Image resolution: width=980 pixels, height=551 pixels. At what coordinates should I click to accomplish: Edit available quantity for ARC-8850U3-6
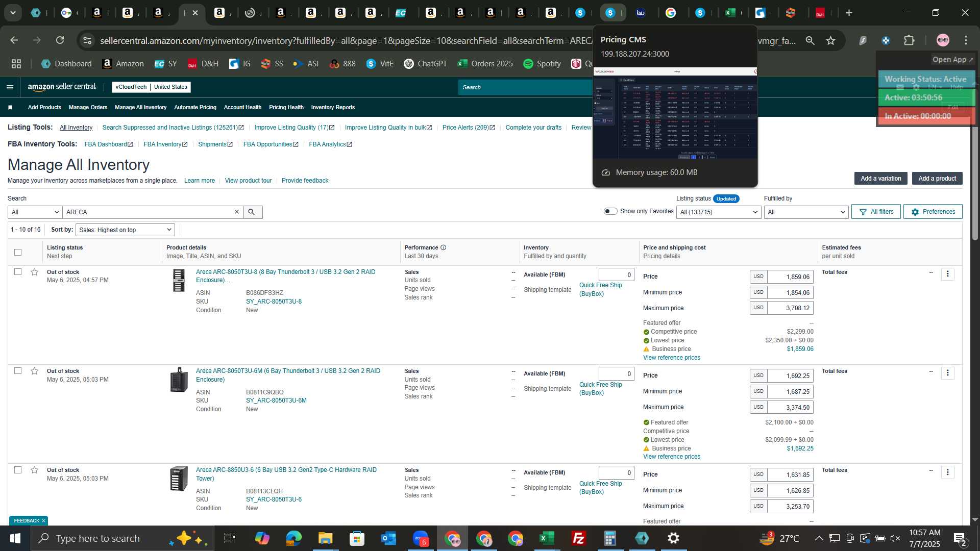[x=616, y=472]
